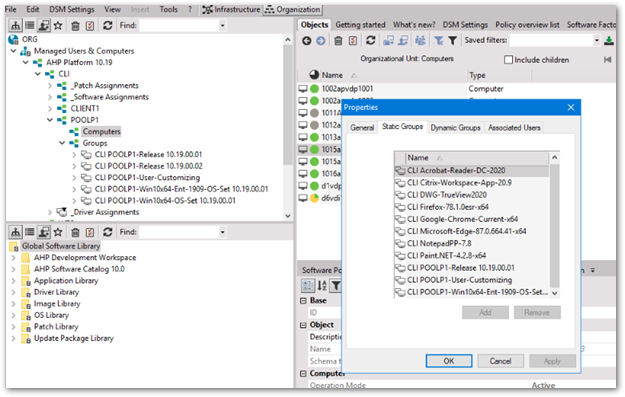Viewport: 625px width, 397px height.
Task: Open the General tab in Properties
Action: pos(362,128)
